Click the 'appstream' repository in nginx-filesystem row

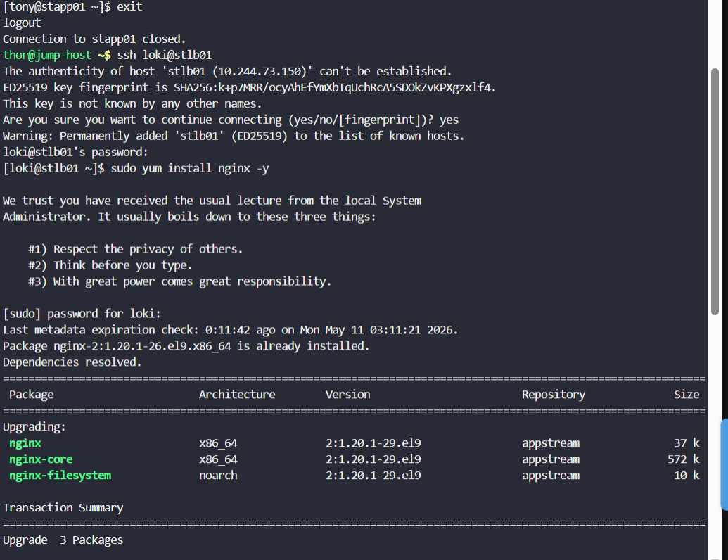click(x=551, y=476)
